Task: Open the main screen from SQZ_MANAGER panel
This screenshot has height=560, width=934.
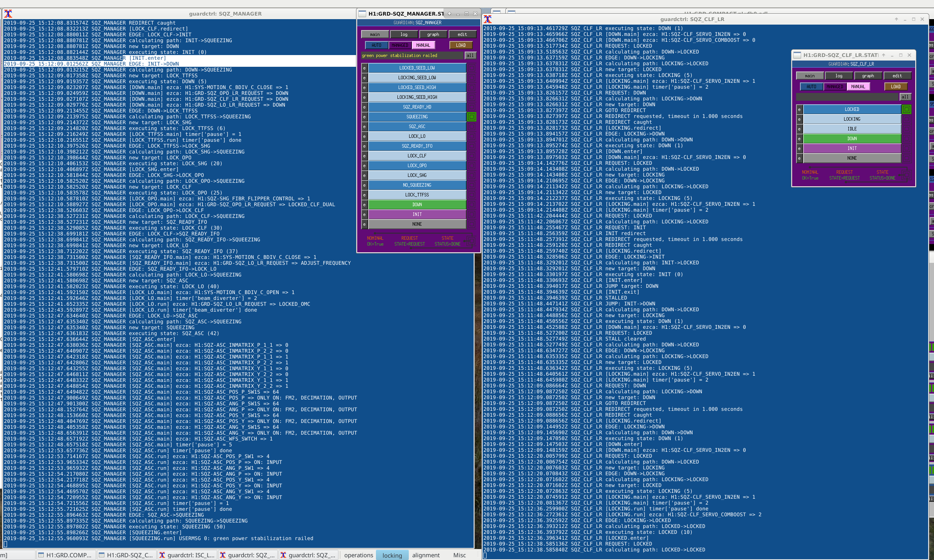Action: (375, 34)
